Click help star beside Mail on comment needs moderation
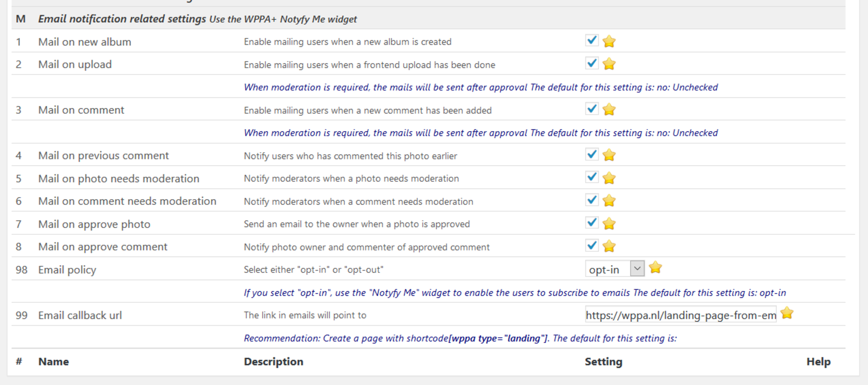868x385 pixels. [609, 200]
